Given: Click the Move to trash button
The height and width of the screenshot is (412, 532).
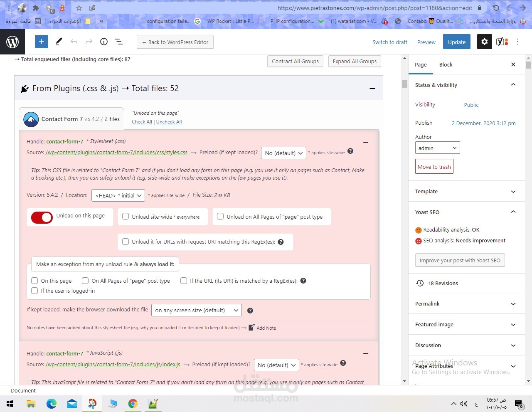Looking at the screenshot, I should pyautogui.click(x=434, y=167).
